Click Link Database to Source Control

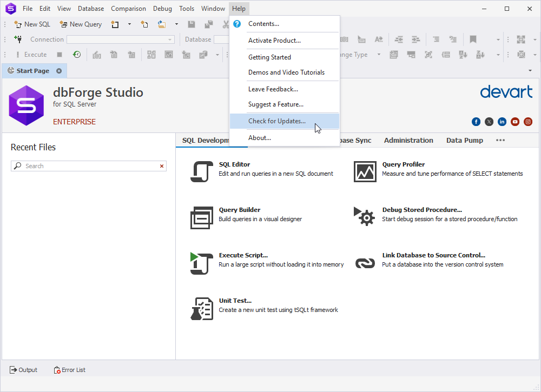point(434,255)
